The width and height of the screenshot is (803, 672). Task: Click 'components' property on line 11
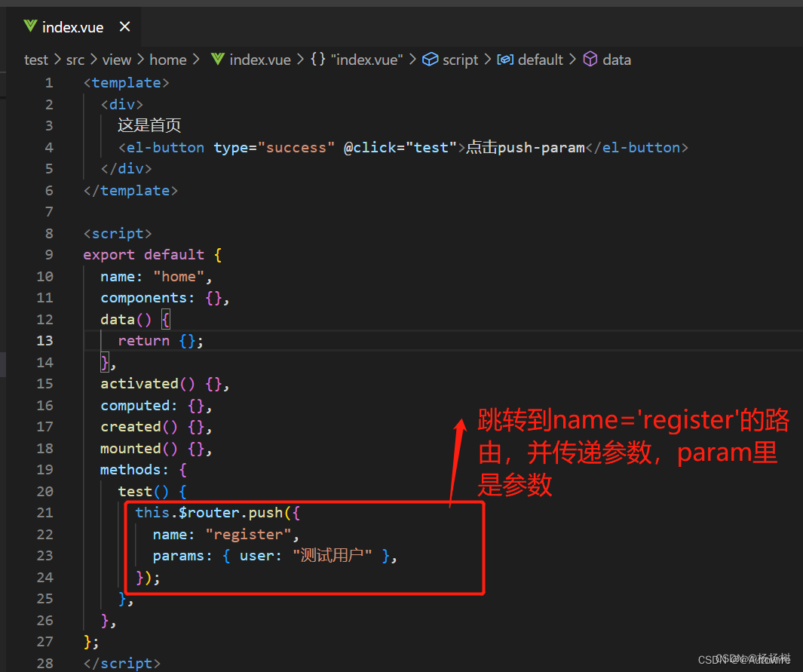click(143, 298)
